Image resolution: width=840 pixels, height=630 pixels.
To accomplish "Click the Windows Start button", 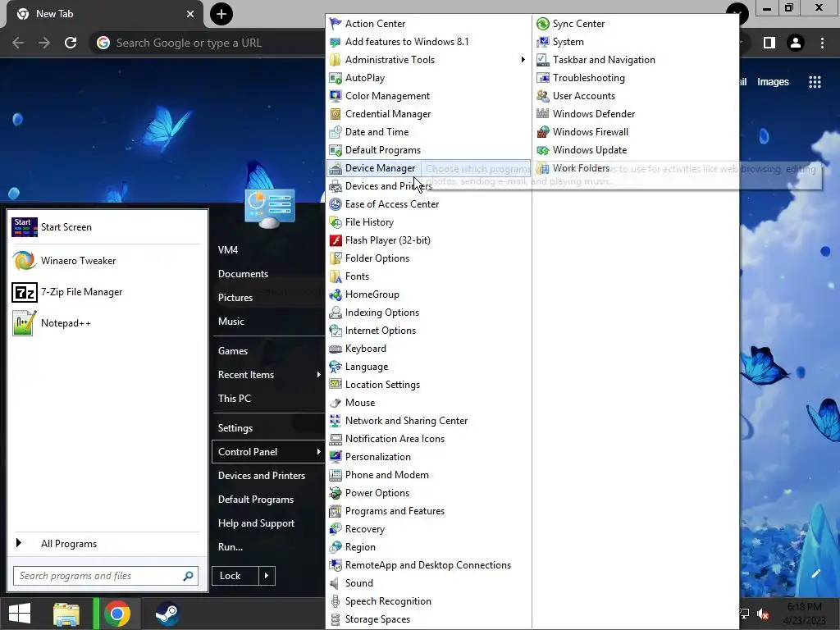I will (x=20, y=614).
